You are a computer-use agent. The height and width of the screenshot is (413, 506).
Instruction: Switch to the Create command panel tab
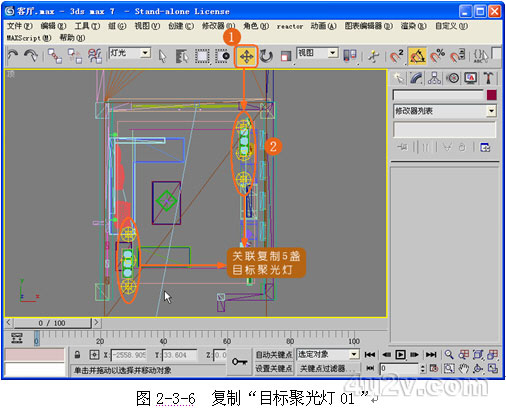398,78
